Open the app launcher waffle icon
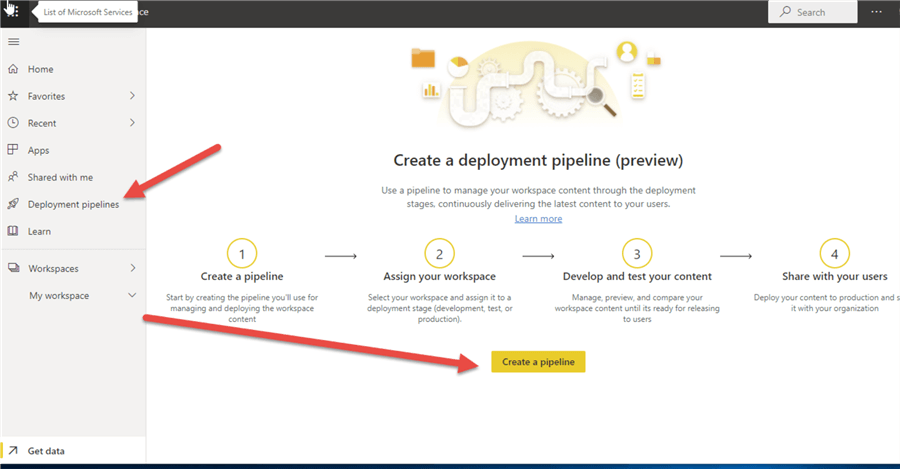 click(x=13, y=12)
